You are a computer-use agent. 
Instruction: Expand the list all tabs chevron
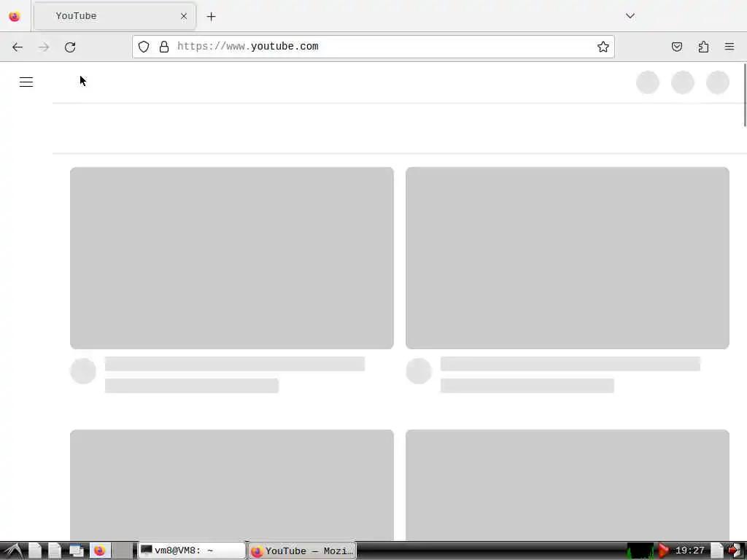[x=630, y=16]
